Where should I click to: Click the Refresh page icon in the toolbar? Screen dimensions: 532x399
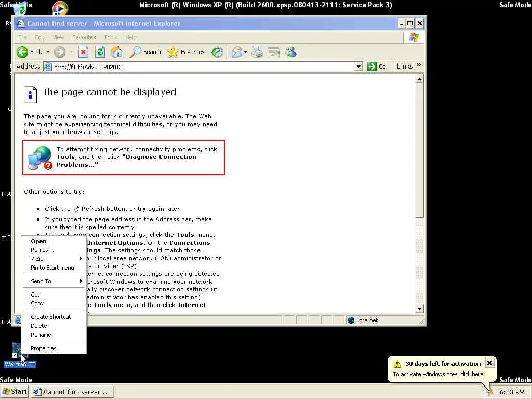[x=100, y=52]
